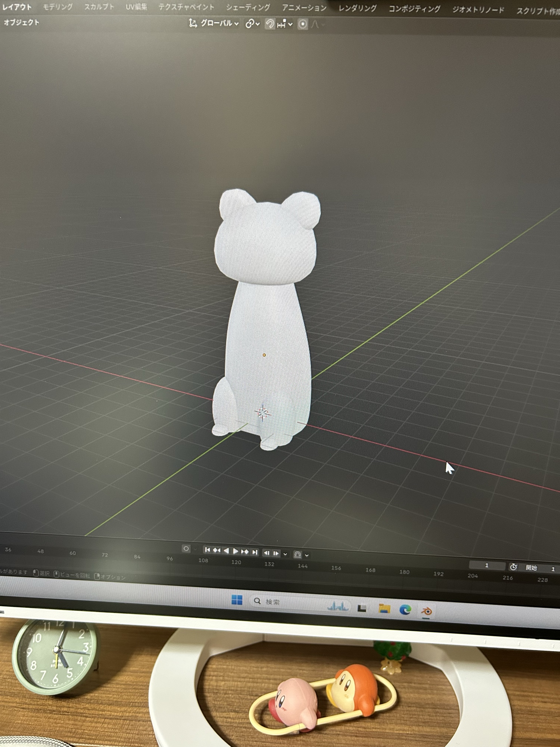560x747 pixels.
Task: Toggle auto keying record button
Action: tap(186, 549)
